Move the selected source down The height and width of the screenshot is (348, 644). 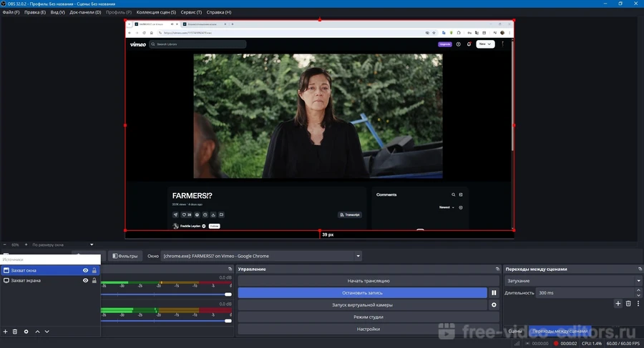47,332
